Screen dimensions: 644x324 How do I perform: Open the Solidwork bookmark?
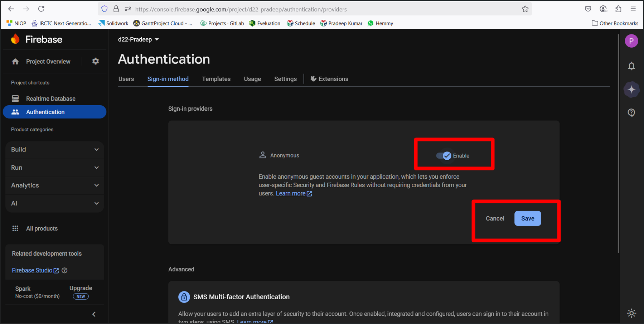(113, 23)
